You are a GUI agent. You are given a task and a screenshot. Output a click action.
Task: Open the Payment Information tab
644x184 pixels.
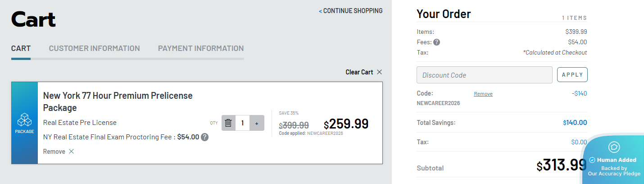pyautogui.click(x=200, y=48)
